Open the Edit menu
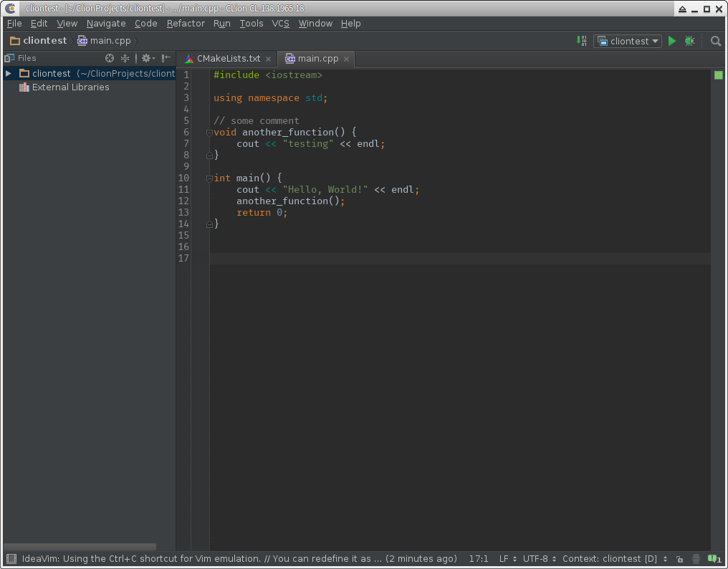This screenshot has width=728, height=569. (39, 23)
